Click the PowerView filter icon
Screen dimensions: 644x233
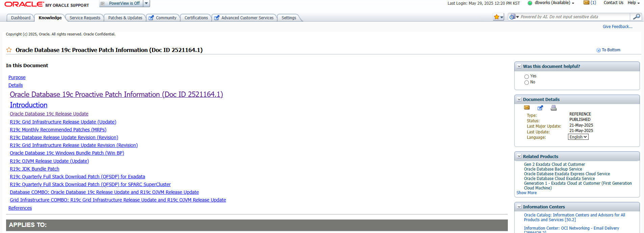(103, 3)
